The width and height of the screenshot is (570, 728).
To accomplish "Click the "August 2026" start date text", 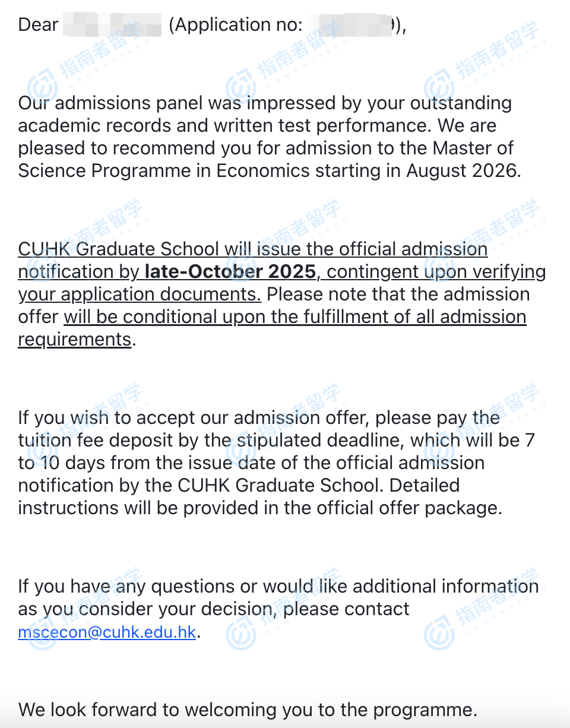I will [463, 171].
